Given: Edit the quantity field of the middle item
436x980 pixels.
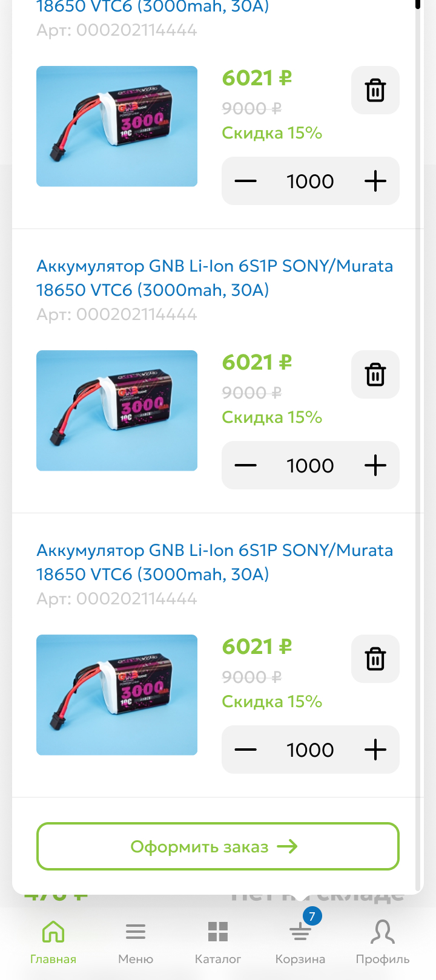Looking at the screenshot, I should pos(310,465).
